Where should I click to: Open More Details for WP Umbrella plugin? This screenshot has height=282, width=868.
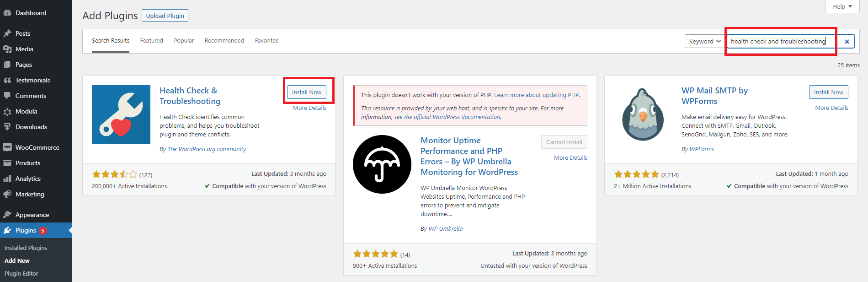point(571,158)
